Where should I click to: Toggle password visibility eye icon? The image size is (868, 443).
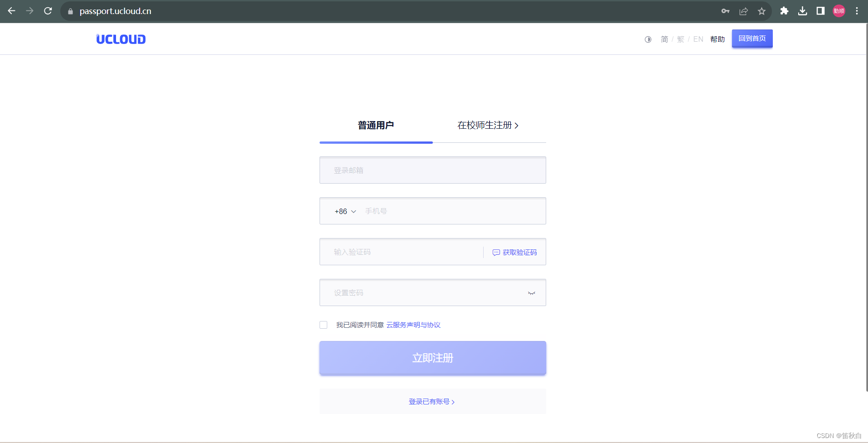pyautogui.click(x=532, y=293)
